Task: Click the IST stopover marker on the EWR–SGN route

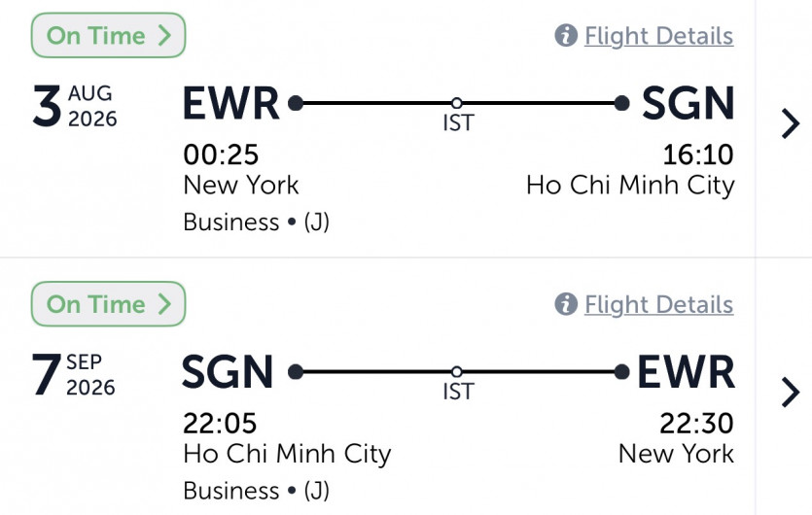Action: tap(457, 103)
